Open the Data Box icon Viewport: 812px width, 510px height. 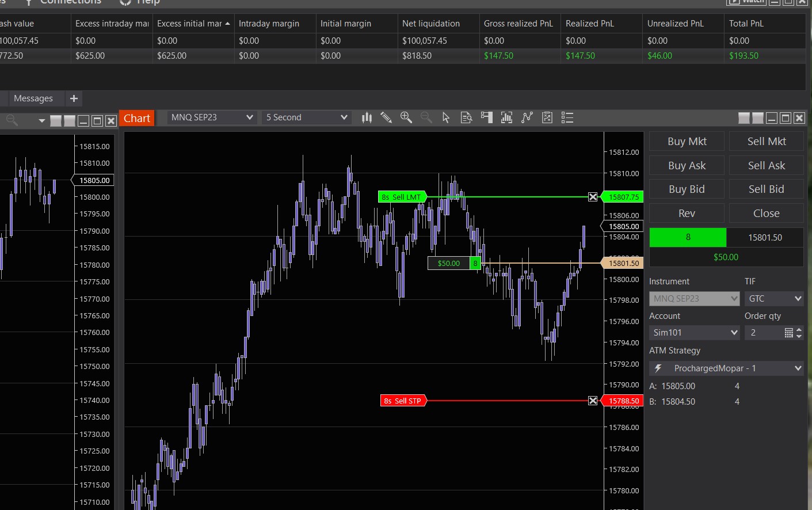pos(466,117)
